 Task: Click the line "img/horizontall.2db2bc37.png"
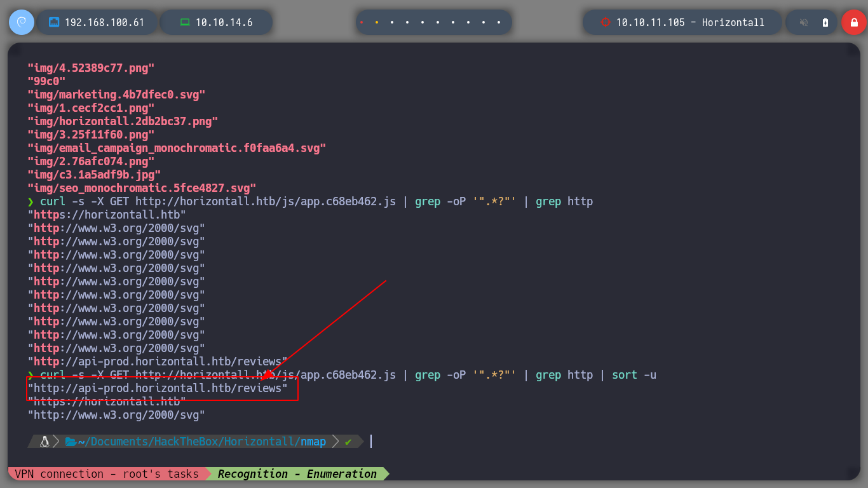(123, 121)
